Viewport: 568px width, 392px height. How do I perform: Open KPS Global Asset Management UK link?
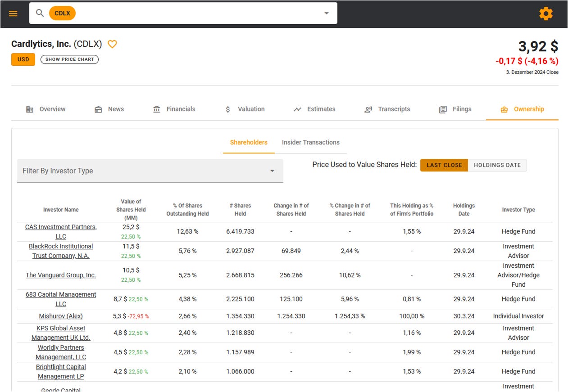tap(61, 333)
